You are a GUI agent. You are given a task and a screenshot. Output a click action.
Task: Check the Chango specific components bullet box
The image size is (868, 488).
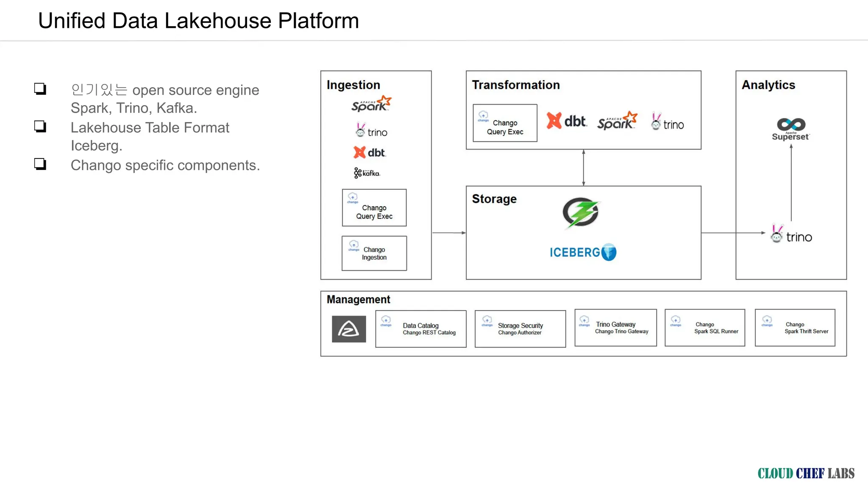pos(40,164)
